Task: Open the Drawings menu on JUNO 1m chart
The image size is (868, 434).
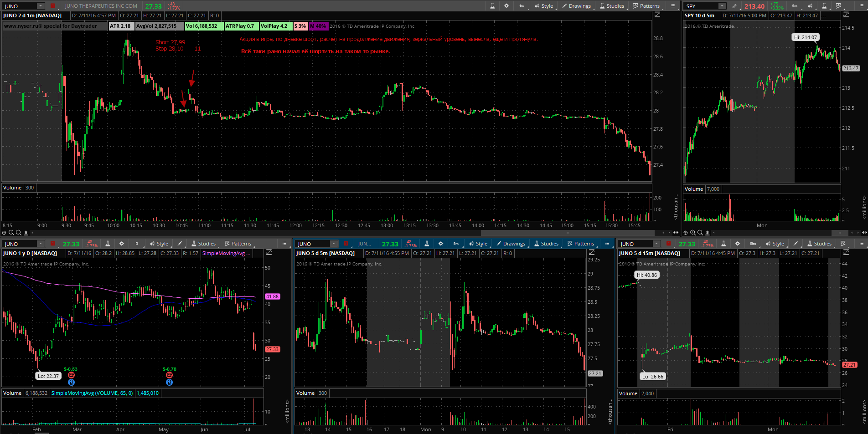Action: click(577, 6)
